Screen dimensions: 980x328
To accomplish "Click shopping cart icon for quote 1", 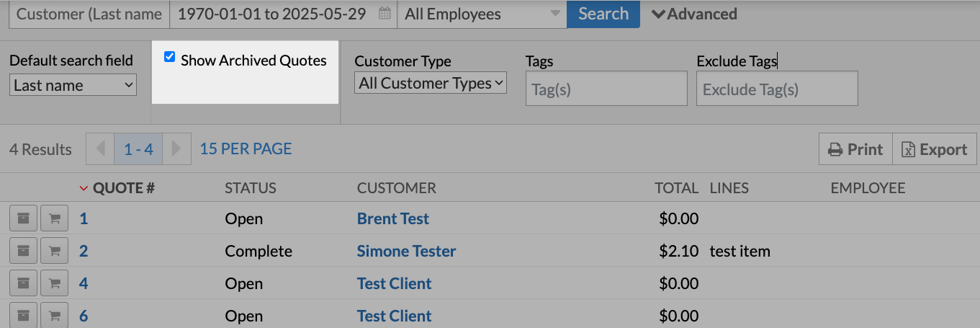I will tap(54, 218).
